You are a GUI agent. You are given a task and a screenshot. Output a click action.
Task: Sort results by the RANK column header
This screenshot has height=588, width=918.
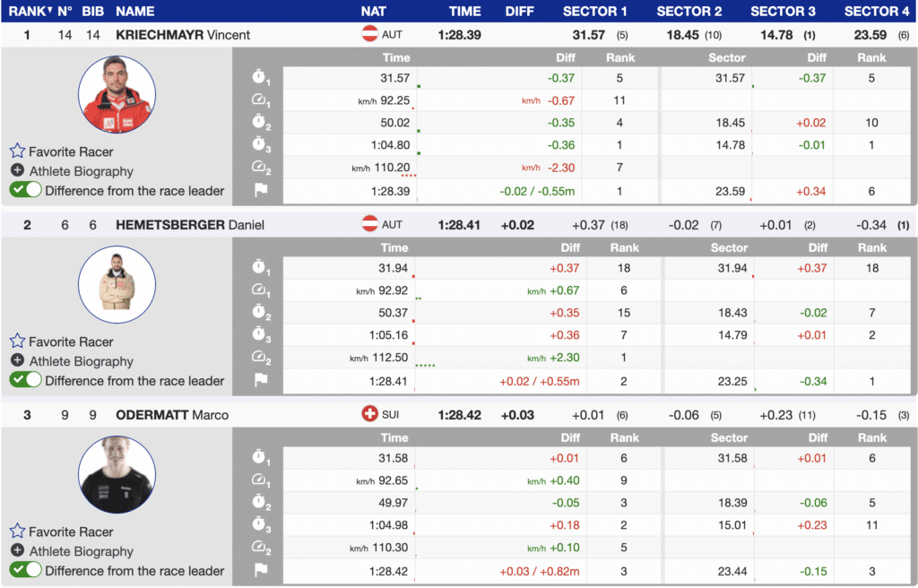point(30,11)
